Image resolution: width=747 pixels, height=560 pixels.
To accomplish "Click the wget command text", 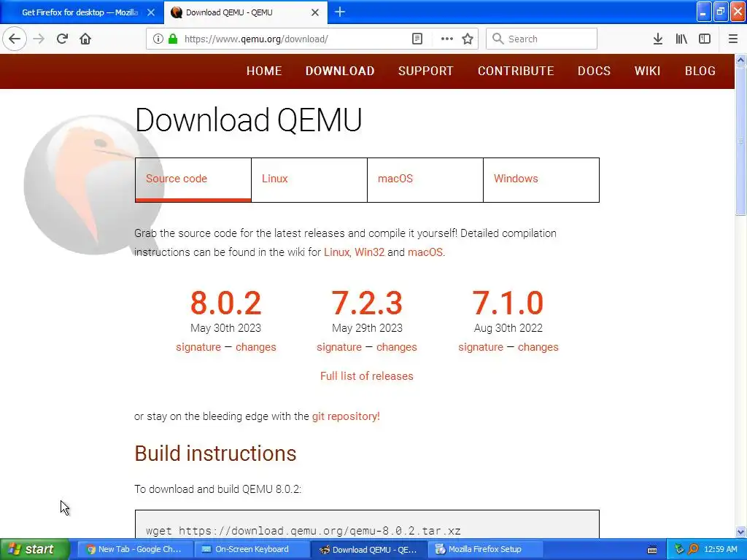I will [303, 531].
